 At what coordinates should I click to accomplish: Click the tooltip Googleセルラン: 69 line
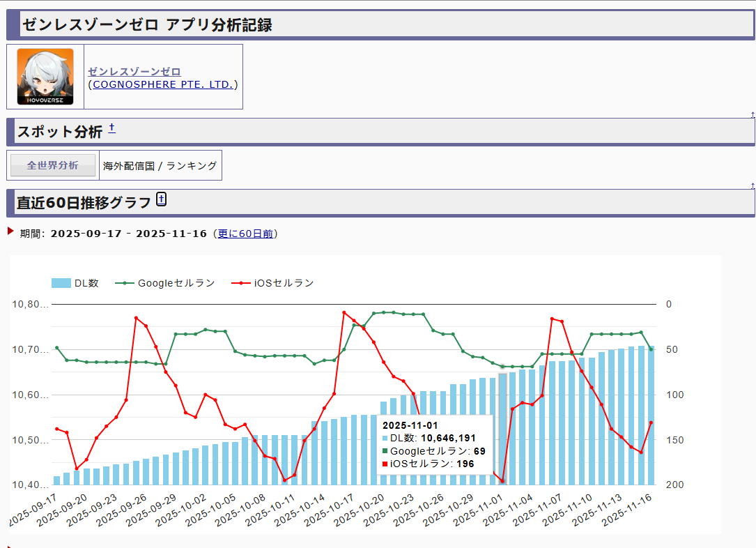[x=434, y=451]
